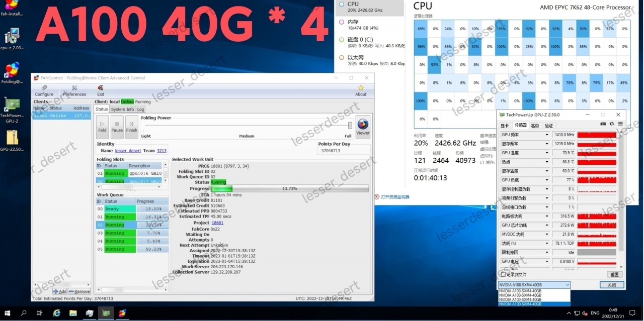Click the GPU-Z refresh icon

click(x=612, y=124)
